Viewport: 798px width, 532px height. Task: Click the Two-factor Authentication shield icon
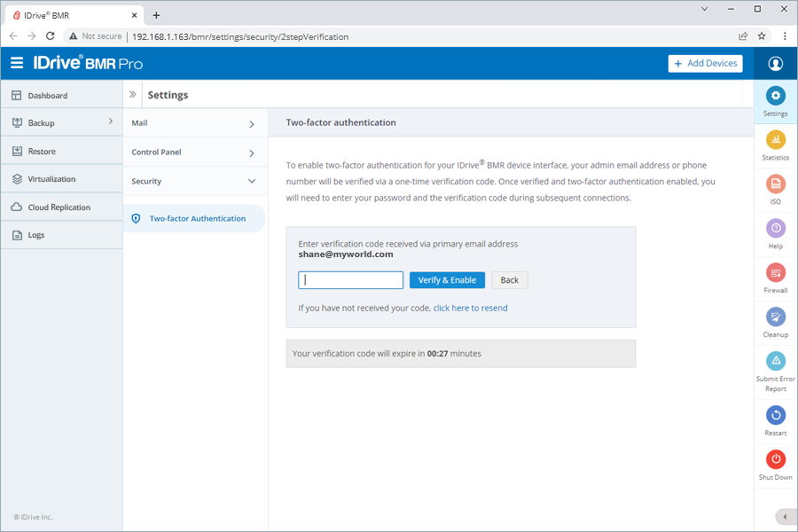pyautogui.click(x=136, y=218)
